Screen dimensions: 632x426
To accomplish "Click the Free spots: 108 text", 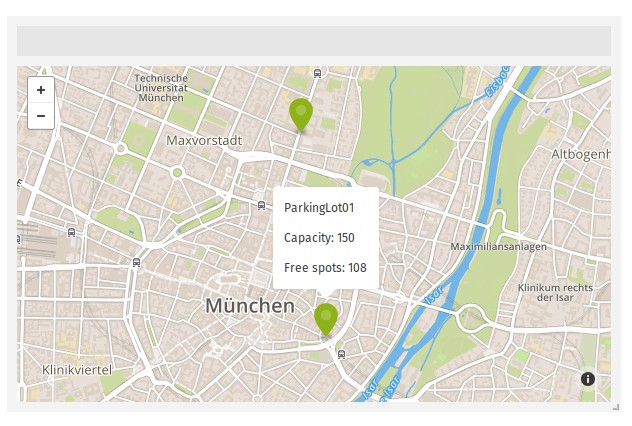I will [x=325, y=268].
